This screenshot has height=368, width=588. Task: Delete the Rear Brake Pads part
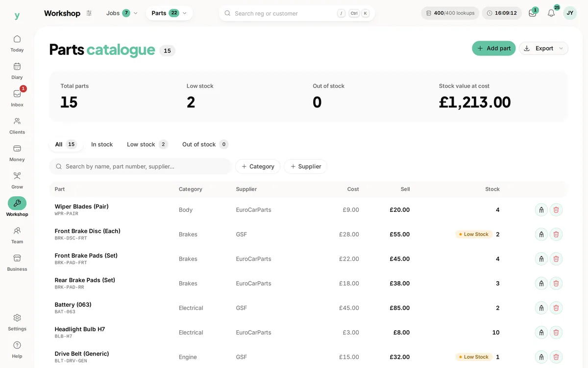556,284
